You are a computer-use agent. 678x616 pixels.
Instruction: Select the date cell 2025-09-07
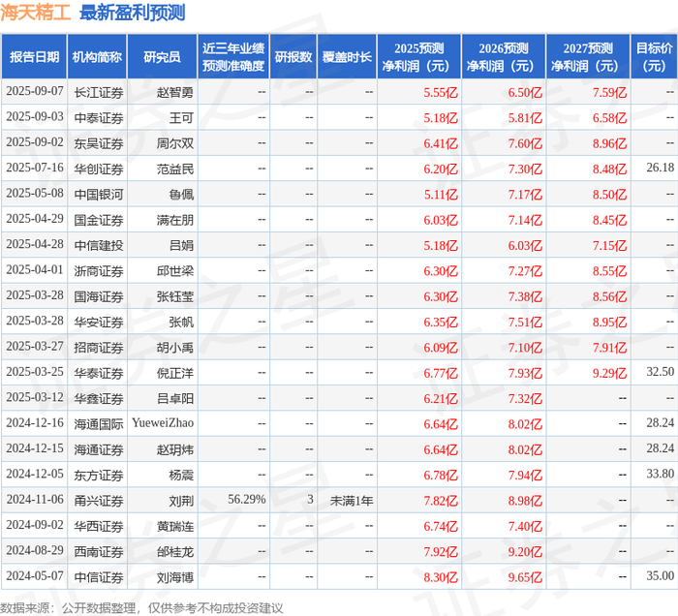35,91
